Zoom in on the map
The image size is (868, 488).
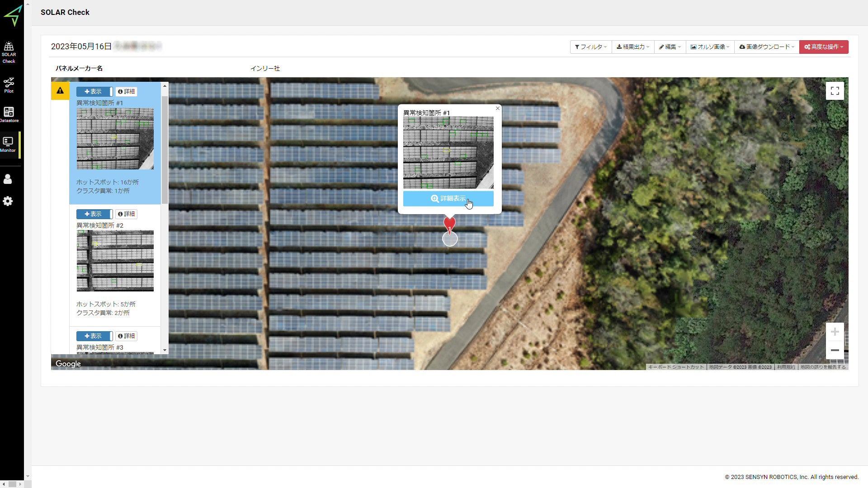pyautogui.click(x=835, y=332)
